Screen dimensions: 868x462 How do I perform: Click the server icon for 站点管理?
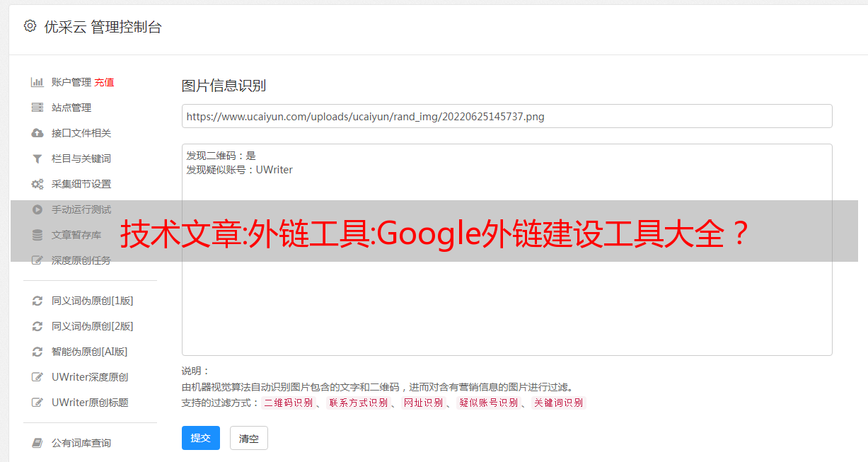pyautogui.click(x=37, y=108)
